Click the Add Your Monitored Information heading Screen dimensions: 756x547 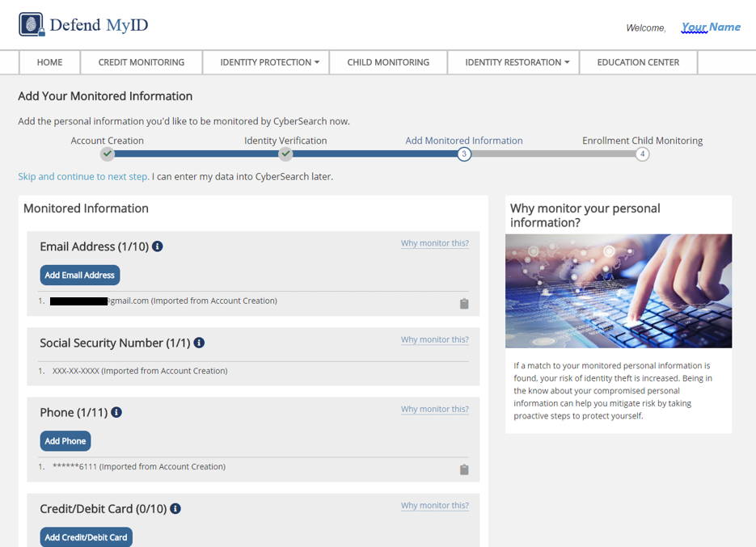tap(105, 96)
